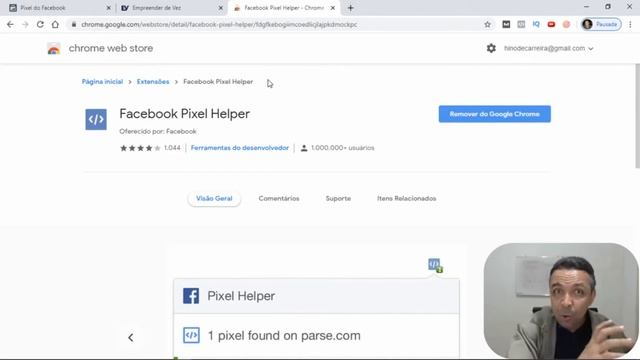The height and width of the screenshot is (360, 640).
Task: Click the M extension icon in toolbar
Action: 506,24
